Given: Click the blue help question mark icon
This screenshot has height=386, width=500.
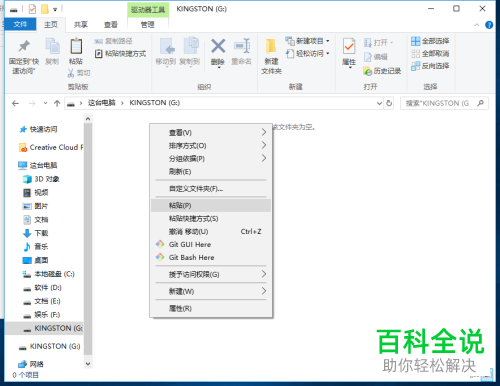Looking at the screenshot, I should click(489, 25).
